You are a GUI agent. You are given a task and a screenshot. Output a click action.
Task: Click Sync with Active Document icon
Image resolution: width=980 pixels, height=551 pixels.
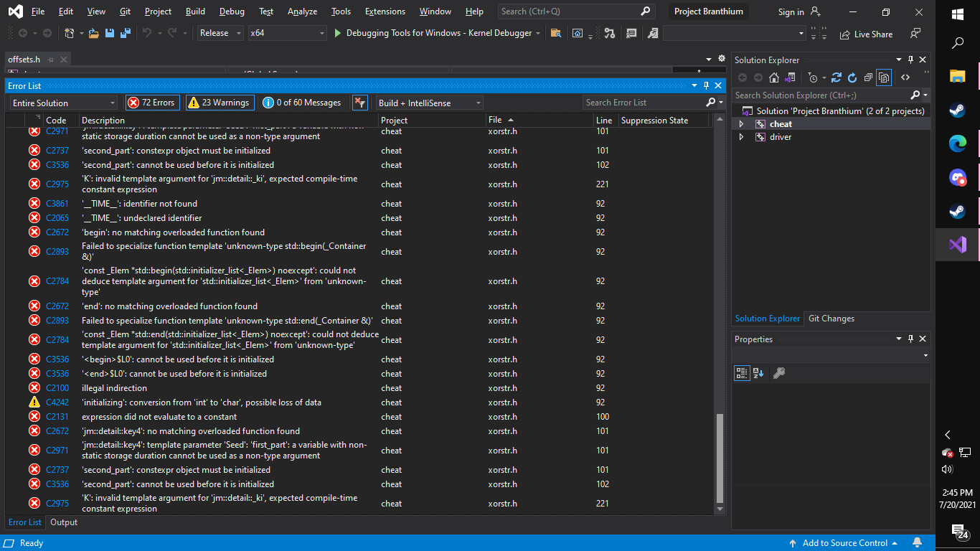pyautogui.click(x=837, y=77)
